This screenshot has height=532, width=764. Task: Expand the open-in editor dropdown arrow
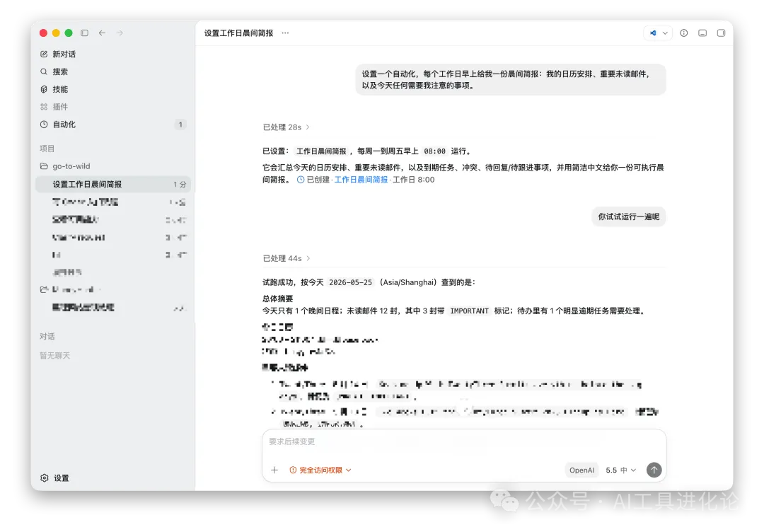[x=665, y=33]
